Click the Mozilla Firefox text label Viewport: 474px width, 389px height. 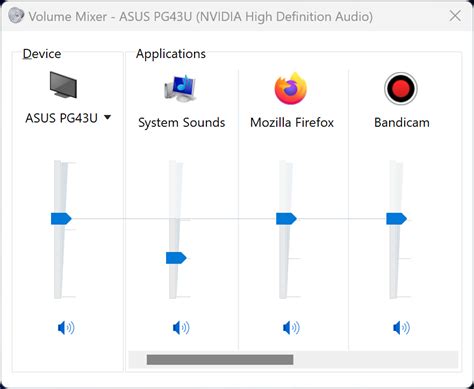[292, 123]
